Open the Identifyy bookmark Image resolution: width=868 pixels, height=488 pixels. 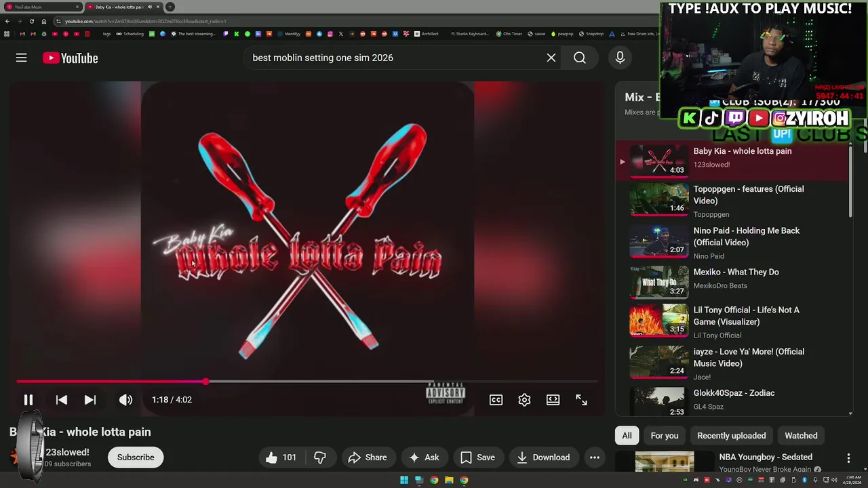click(290, 34)
